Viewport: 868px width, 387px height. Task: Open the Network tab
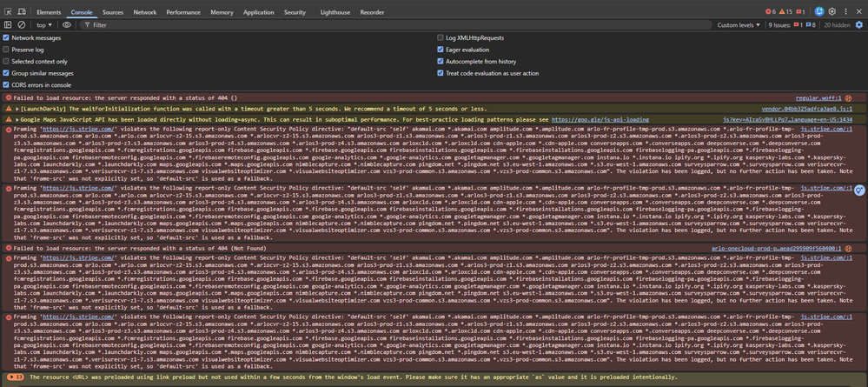pos(145,12)
